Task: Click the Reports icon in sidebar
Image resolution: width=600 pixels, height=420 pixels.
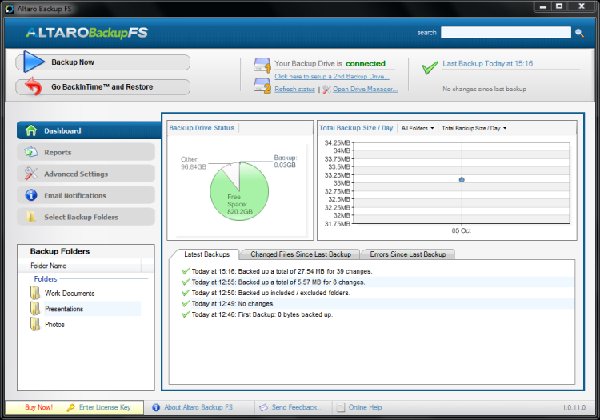Action: click(x=31, y=152)
